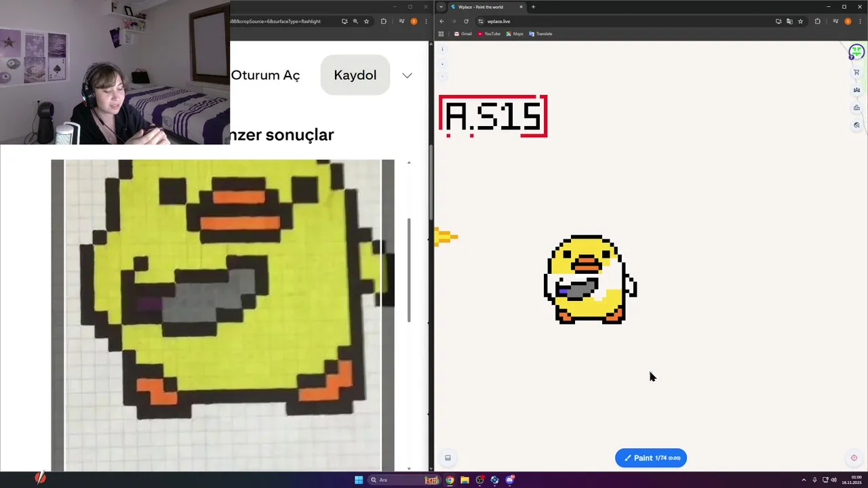Open site info icon beside wplace.live
This screenshot has width=868, height=488.
pyautogui.click(x=481, y=21)
